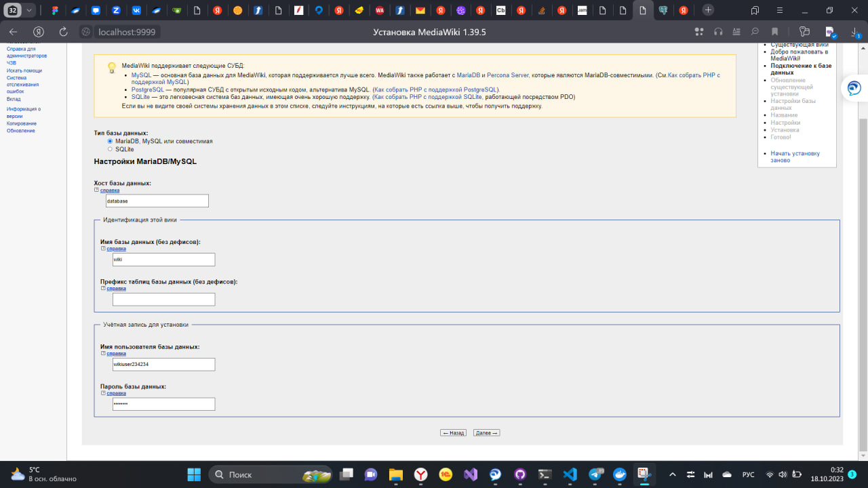
Task: Open the Обновление sidebar link
Action: click(x=21, y=131)
